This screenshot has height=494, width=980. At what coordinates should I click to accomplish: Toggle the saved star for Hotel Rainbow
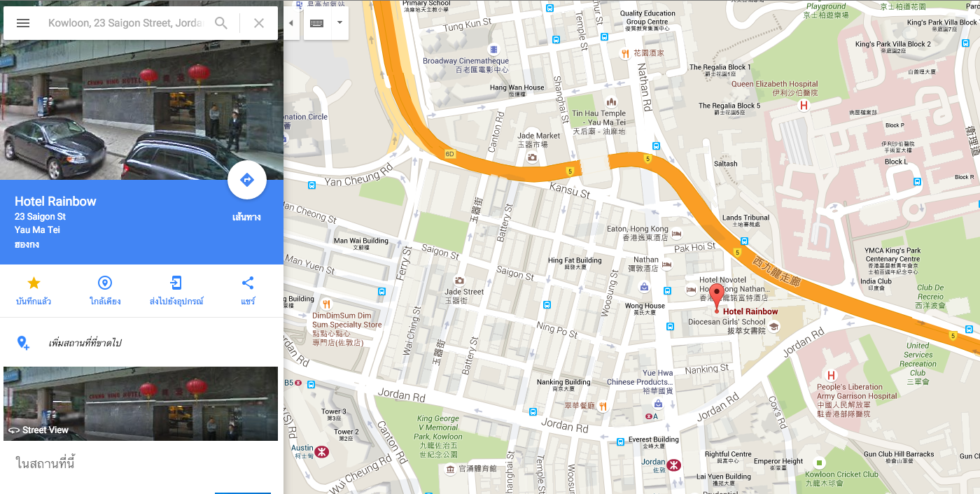click(x=34, y=283)
